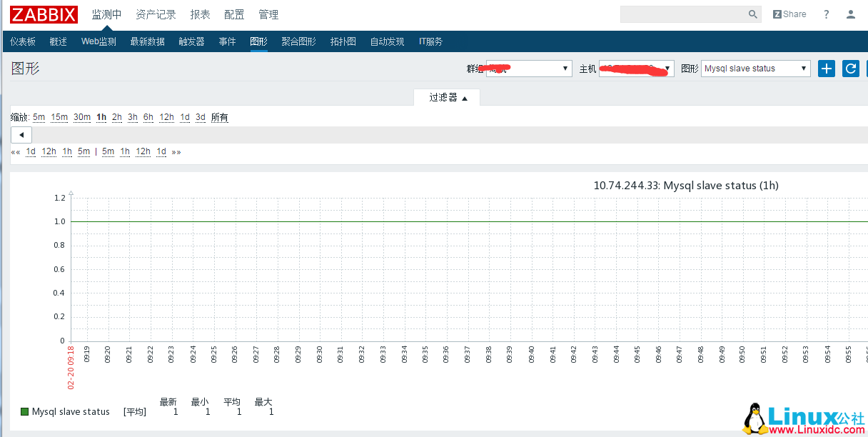The height and width of the screenshot is (437, 868).
Task: Open Zabbix help via the question mark icon
Action: tap(825, 14)
